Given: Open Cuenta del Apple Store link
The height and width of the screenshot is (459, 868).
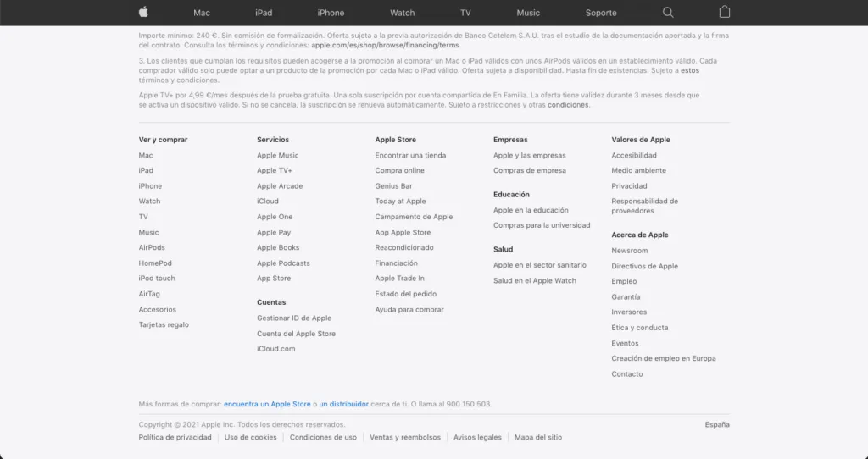Looking at the screenshot, I should (296, 334).
